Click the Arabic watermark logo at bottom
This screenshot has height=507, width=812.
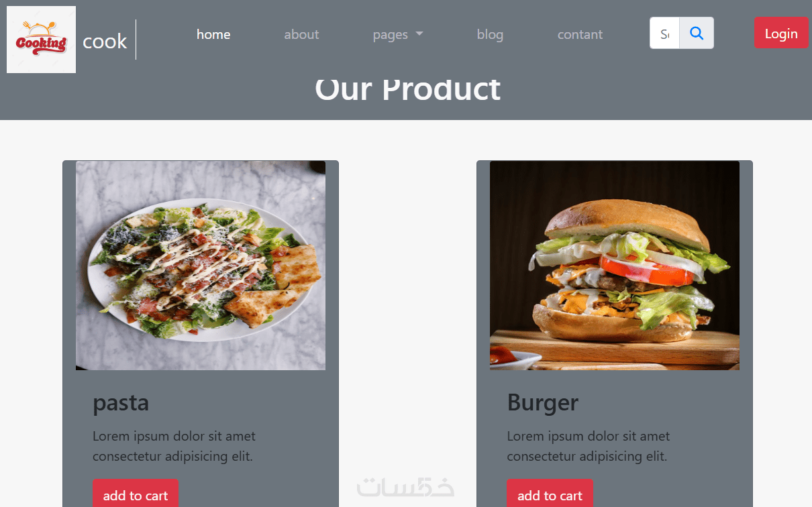(405, 487)
